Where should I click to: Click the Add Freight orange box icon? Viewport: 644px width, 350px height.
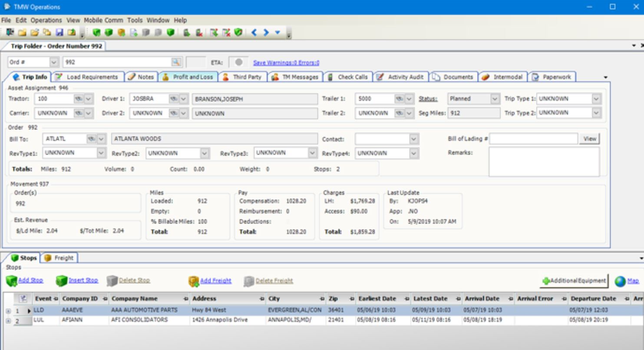193,281
